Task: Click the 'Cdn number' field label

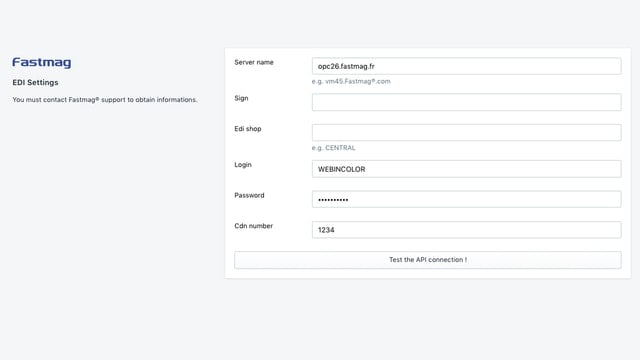Action: [x=253, y=226]
